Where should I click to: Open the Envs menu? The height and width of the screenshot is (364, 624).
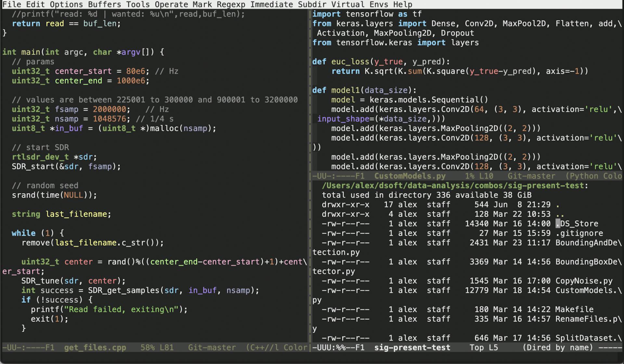pos(379,4)
